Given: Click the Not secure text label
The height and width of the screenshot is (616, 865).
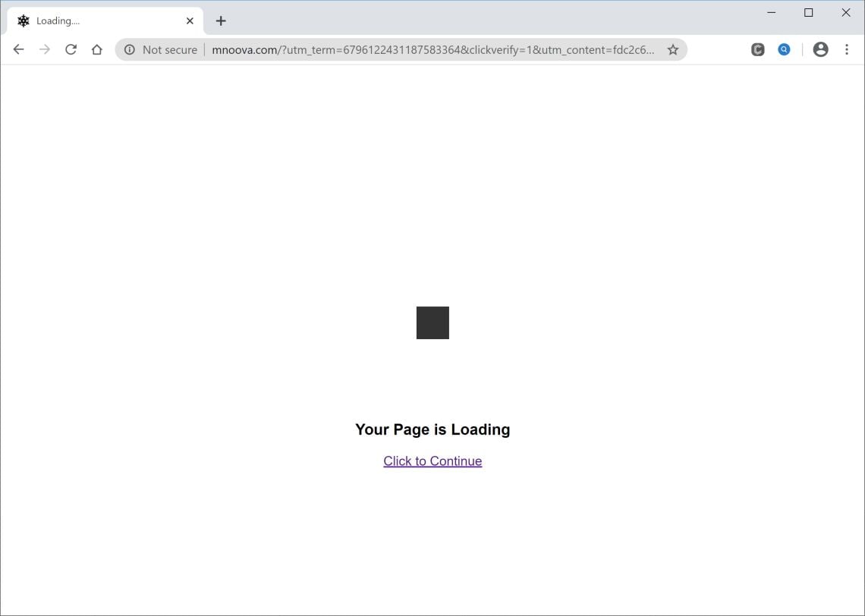Looking at the screenshot, I should [x=168, y=49].
